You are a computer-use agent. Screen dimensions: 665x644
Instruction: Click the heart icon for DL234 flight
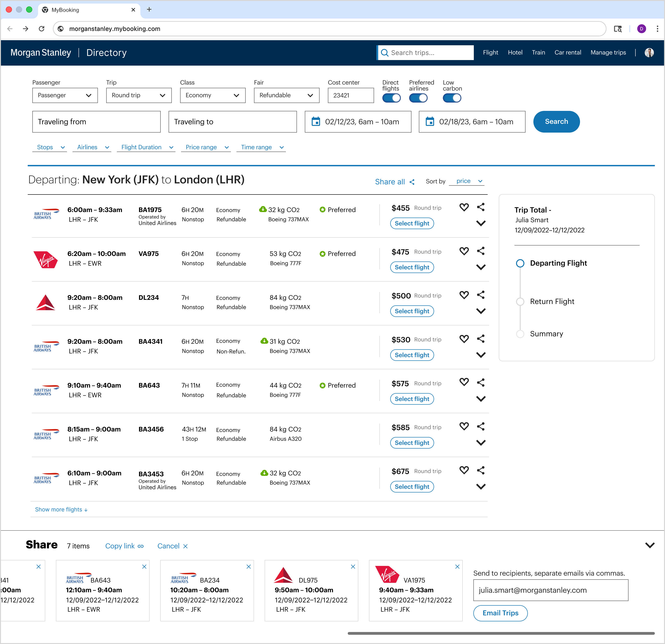(464, 295)
